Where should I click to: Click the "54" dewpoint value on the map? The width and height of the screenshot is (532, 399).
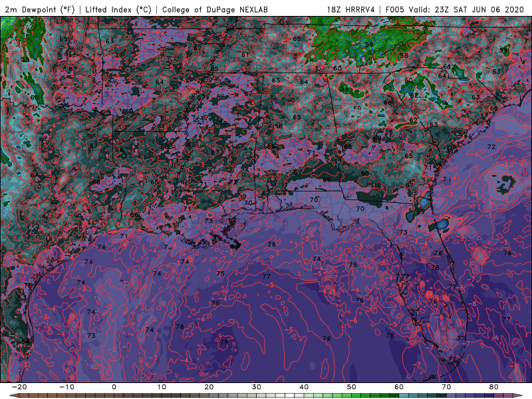pyautogui.click(x=344, y=88)
